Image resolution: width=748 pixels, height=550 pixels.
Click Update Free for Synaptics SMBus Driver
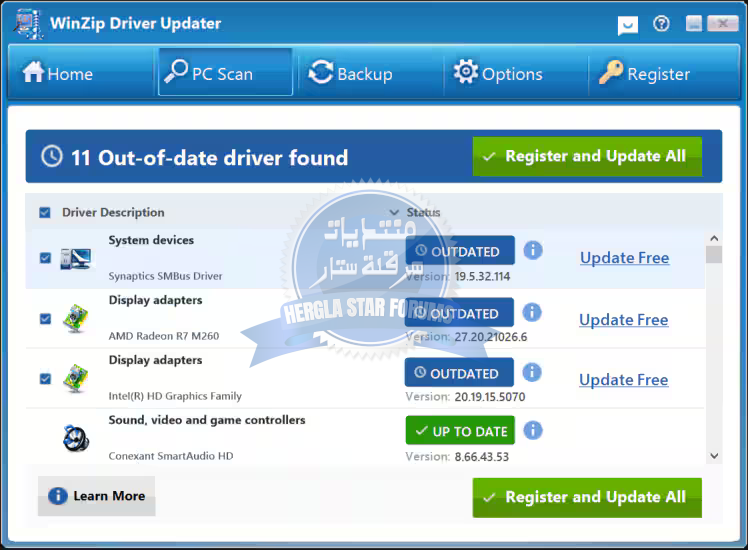click(624, 258)
